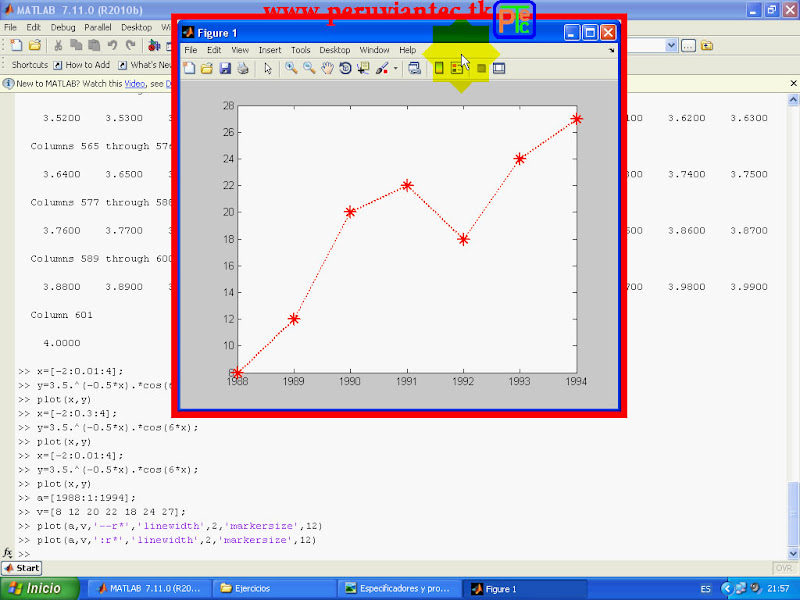Click the Command Window scrollbar down arrow
The width and height of the screenshot is (800, 600).
pos(793,553)
